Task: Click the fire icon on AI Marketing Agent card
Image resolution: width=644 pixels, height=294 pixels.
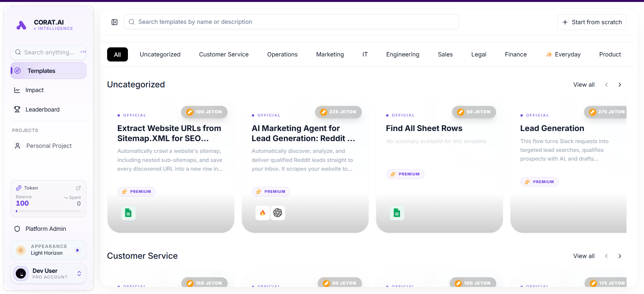Action: tap(263, 213)
